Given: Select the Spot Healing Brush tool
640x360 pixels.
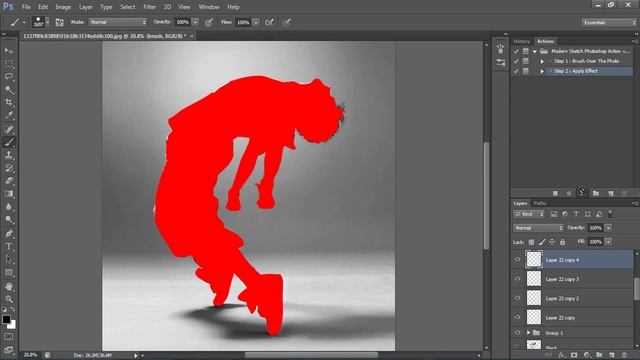Looking at the screenshot, I should (x=9, y=129).
